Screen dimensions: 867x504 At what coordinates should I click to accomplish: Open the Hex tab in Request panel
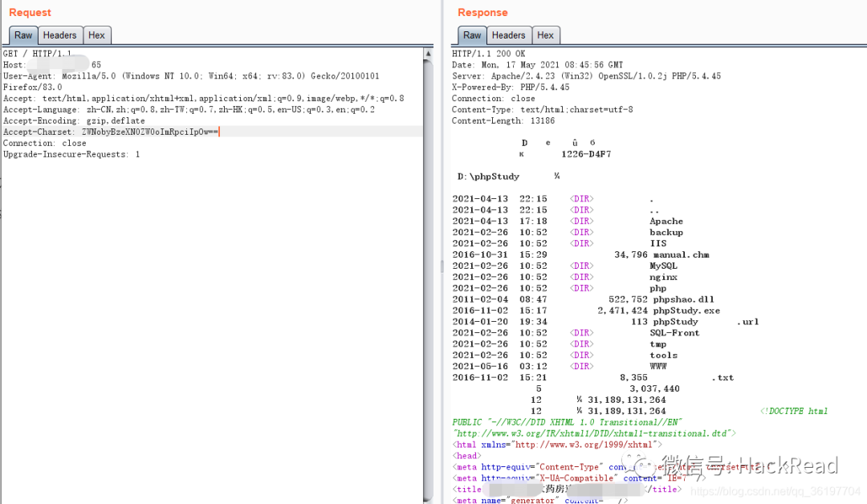coord(97,35)
